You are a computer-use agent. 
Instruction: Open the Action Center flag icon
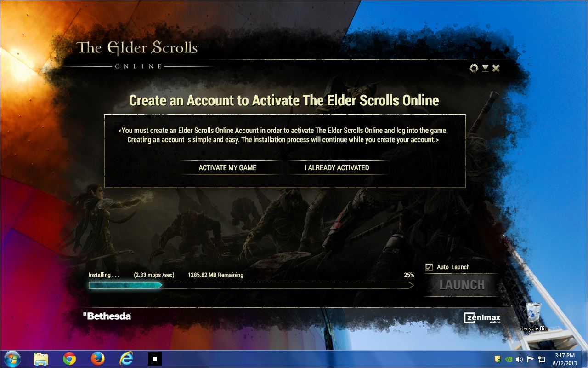pyautogui.click(x=530, y=359)
